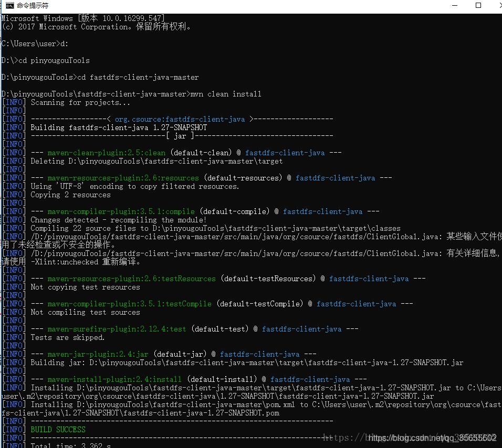
Task: Click the 'org.csource:fastdfs-client-java' header text
Action: coord(180,119)
